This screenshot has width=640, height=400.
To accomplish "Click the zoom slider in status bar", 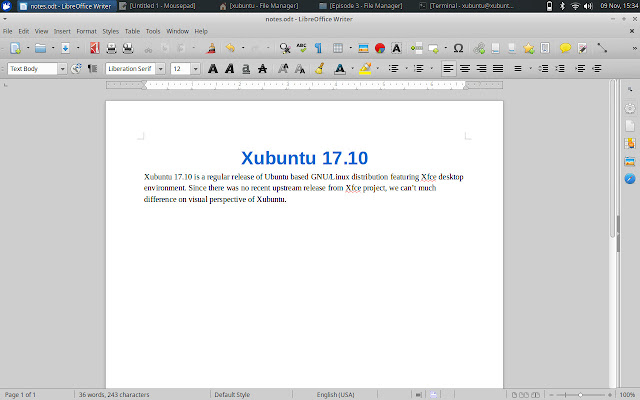I will 580,395.
